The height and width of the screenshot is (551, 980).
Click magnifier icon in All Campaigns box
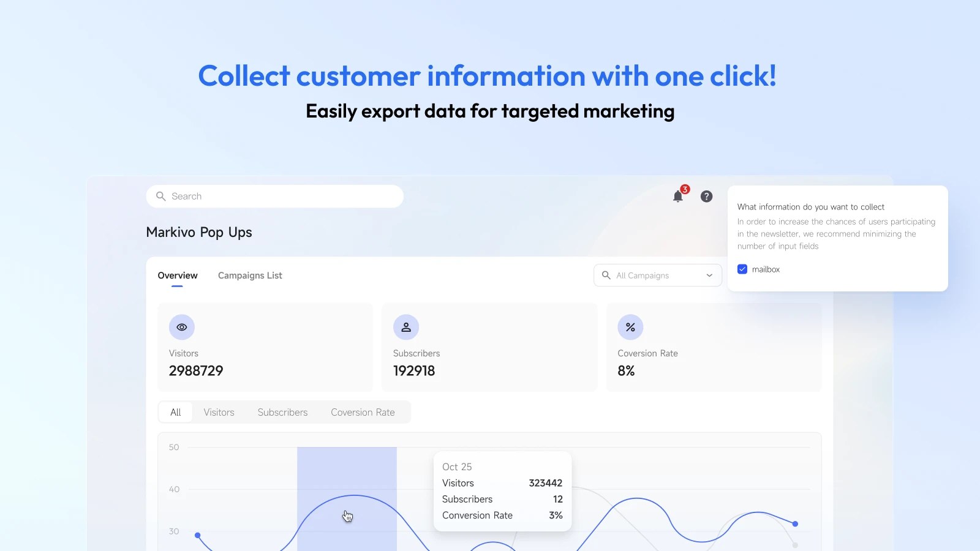point(606,275)
